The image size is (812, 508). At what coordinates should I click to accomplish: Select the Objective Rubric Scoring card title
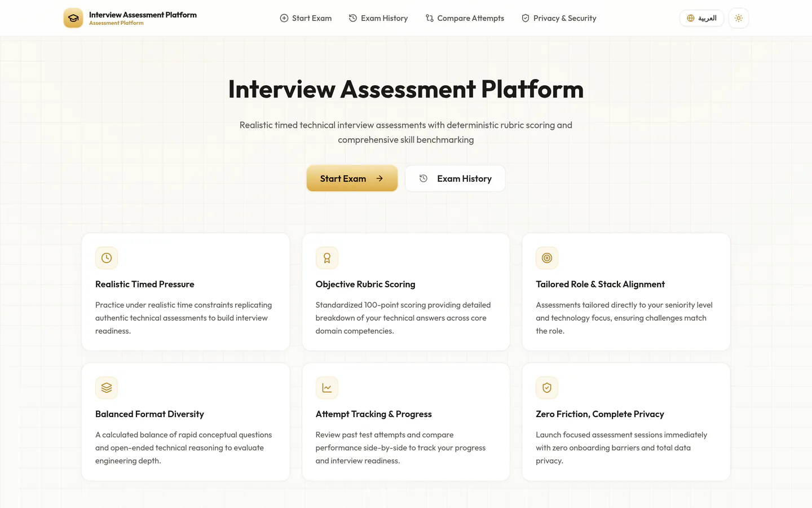[365, 284]
